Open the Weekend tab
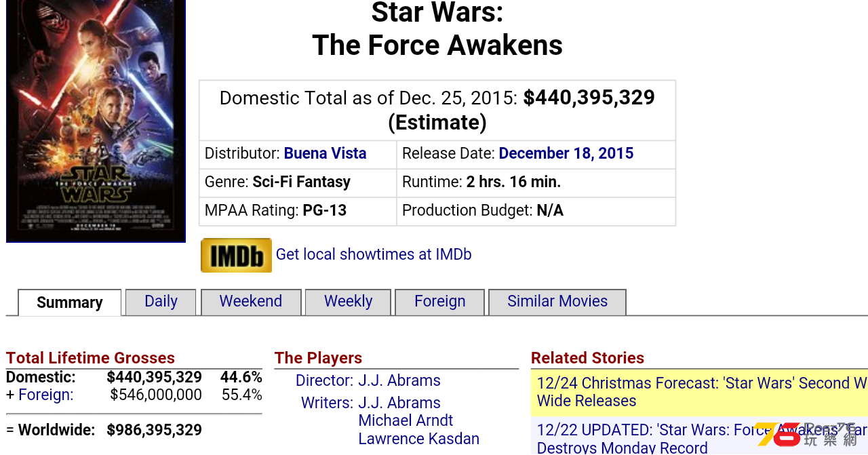Image resolution: width=868 pixels, height=455 pixels. pos(251,302)
